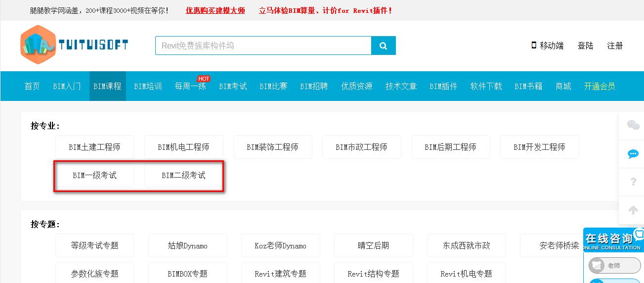Viewport: 644px width, 283px height.
Task: Open the 商城 nav item
Action: [563, 86]
